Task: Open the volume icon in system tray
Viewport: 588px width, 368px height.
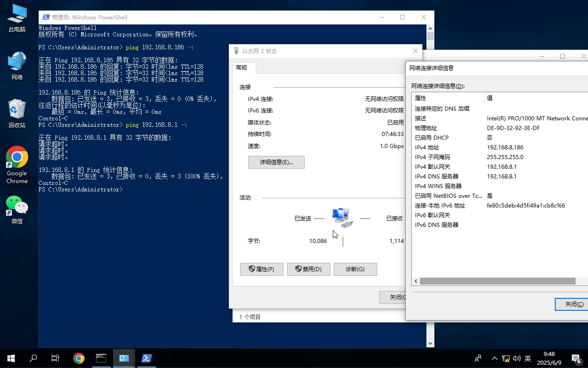Action: (516, 358)
